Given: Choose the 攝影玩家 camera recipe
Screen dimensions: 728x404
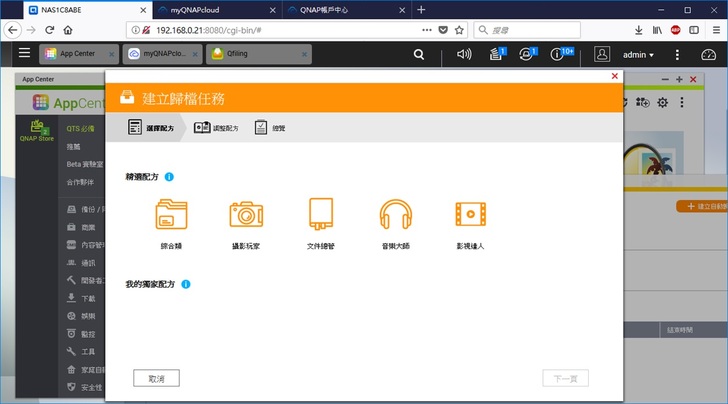Looking at the screenshot, I should [246, 215].
